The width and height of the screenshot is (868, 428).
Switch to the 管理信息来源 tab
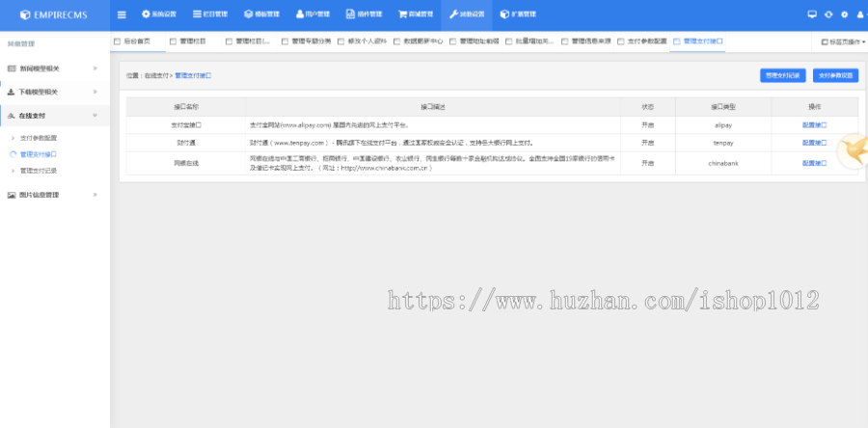(x=585, y=40)
